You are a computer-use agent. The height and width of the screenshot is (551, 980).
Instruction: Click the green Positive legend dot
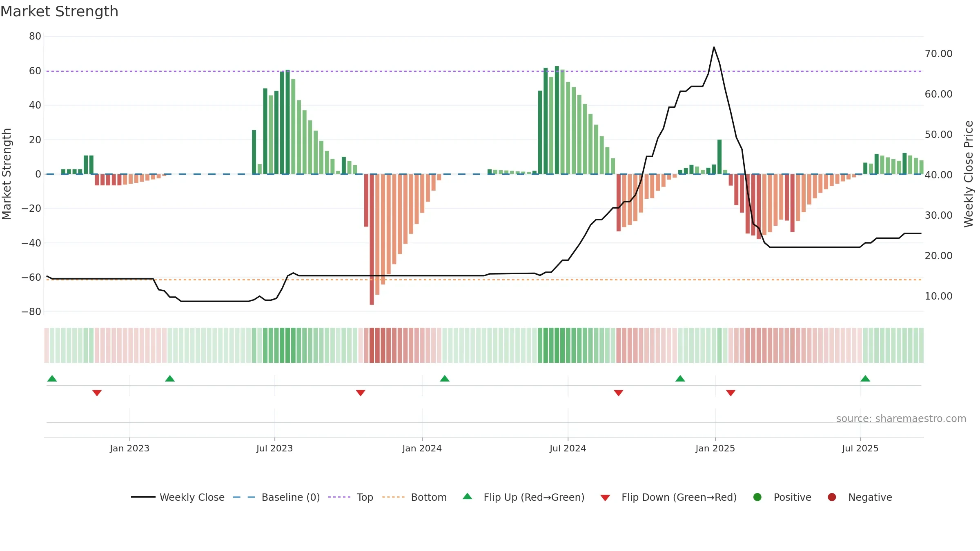coord(757,497)
